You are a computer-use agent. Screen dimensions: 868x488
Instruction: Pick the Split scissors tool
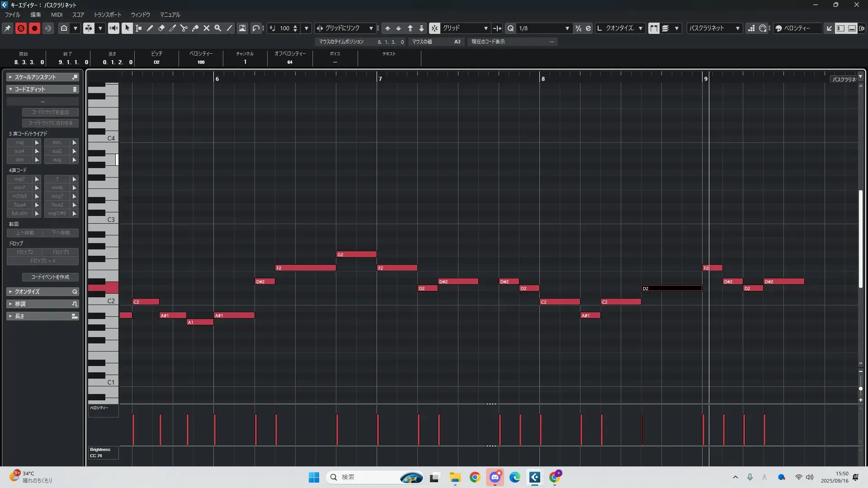click(x=184, y=28)
